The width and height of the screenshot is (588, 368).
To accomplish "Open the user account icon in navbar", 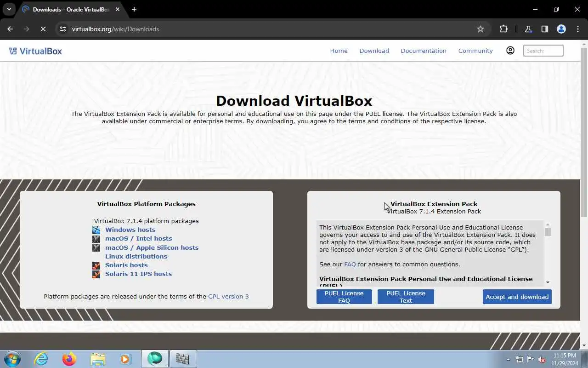I will 510,51.
